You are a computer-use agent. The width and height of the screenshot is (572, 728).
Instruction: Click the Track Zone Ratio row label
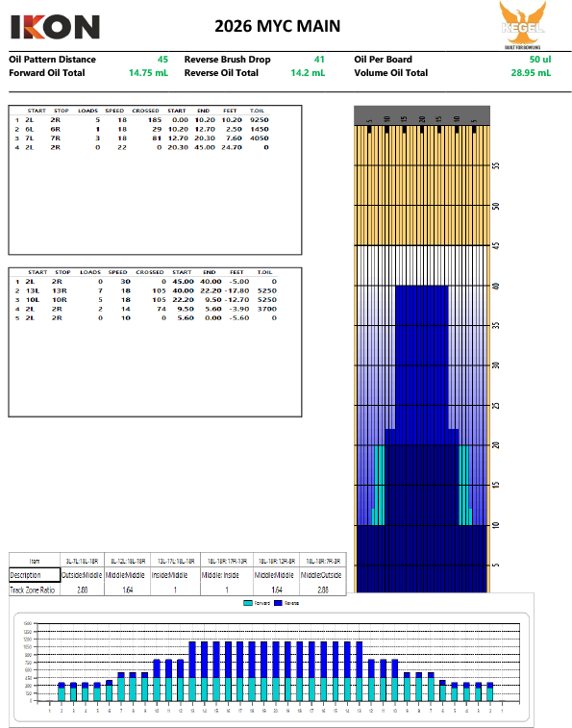[33, 590]
